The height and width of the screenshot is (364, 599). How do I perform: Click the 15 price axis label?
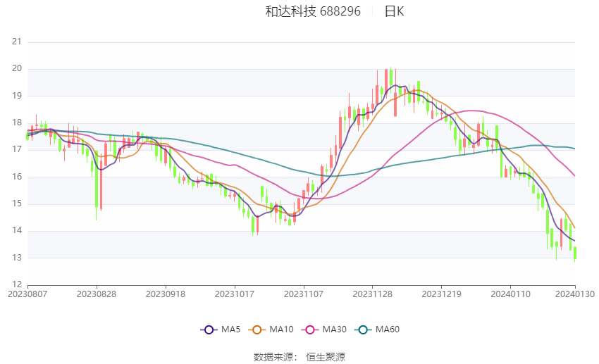(x=17, y=203)
